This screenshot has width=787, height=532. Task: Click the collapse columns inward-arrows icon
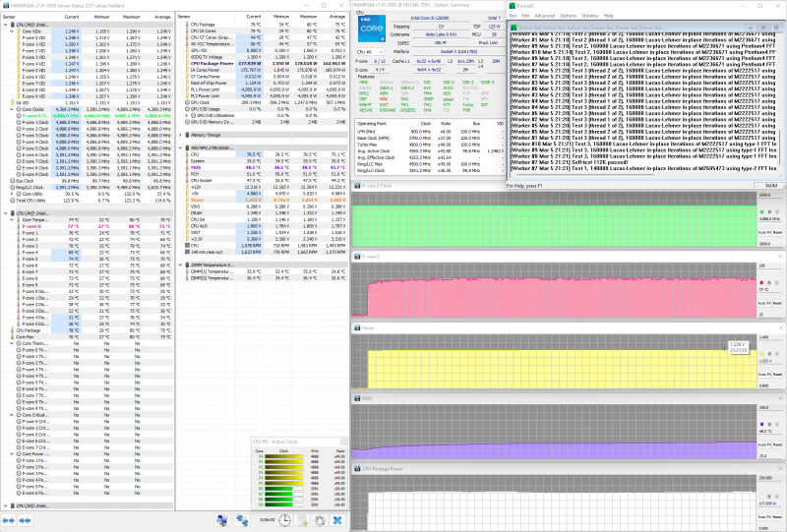coord(26,520)
